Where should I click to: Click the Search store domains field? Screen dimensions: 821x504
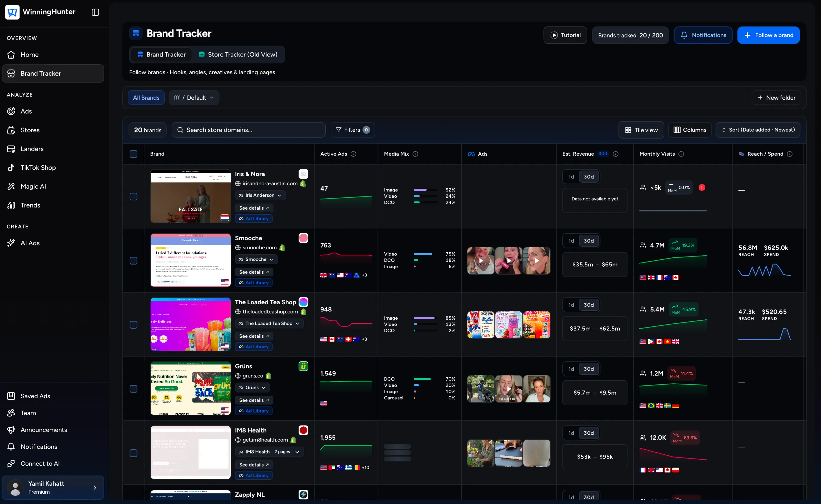(249, 130)
